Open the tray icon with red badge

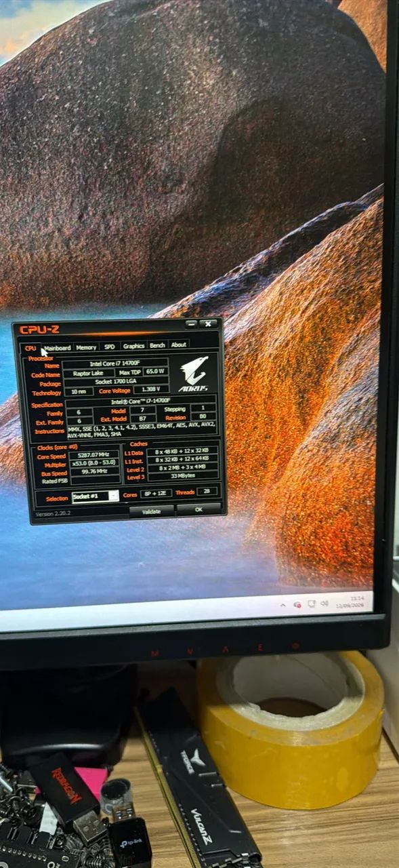click(297, 604)
